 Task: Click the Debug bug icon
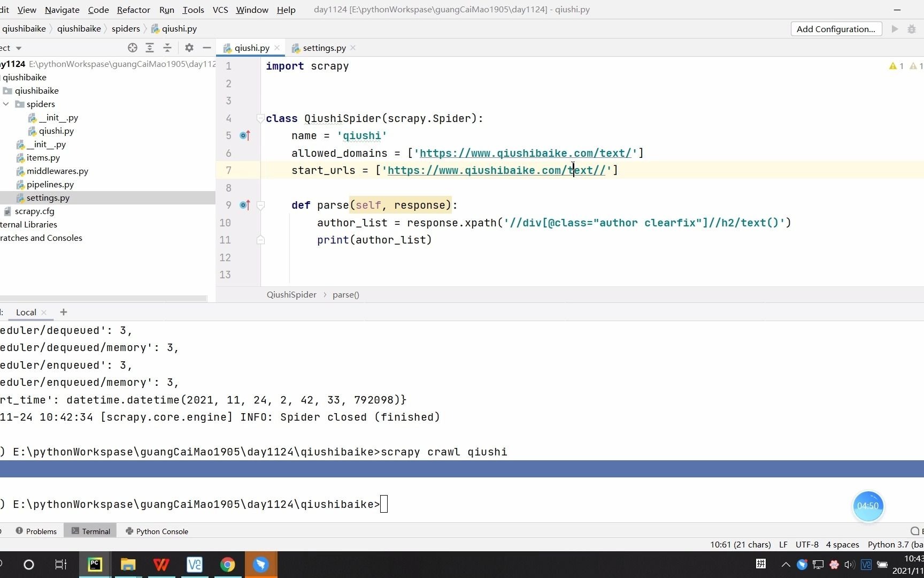(912, 29)
